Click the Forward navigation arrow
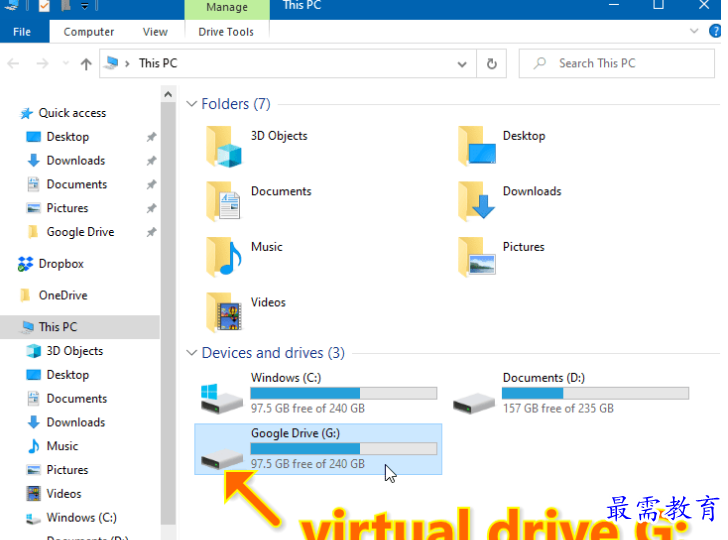The image size is (728, 540). coord(42,64)
